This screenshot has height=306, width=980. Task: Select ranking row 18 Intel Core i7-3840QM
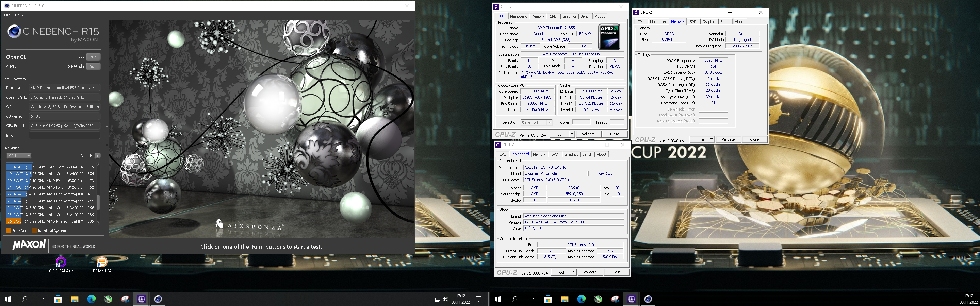pos(51,167)
